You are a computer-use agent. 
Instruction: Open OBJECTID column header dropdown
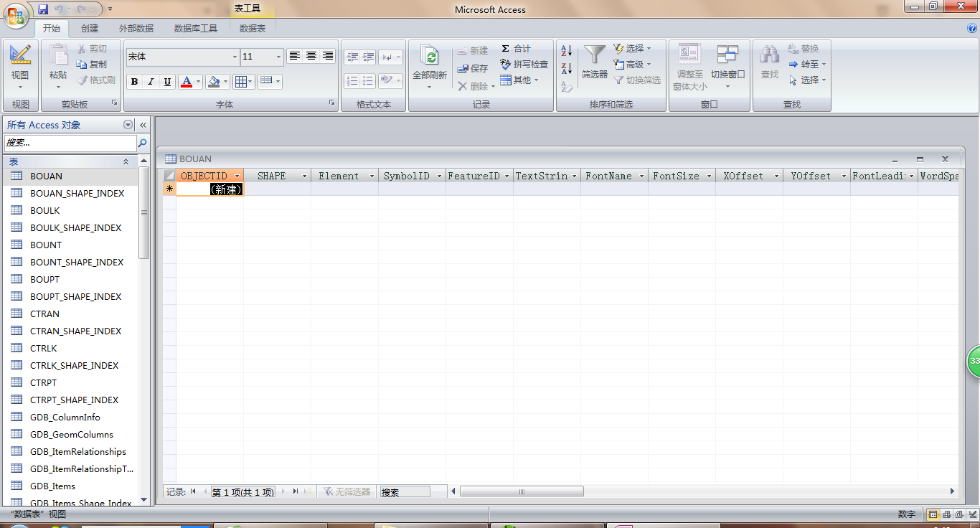[x=237, y=176]
